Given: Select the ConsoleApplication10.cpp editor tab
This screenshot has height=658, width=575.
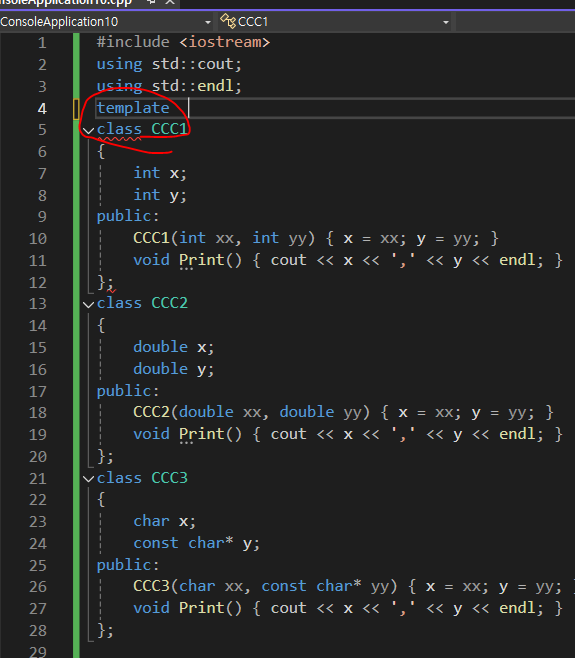Looking at the screenshot, I should [67, 3].
